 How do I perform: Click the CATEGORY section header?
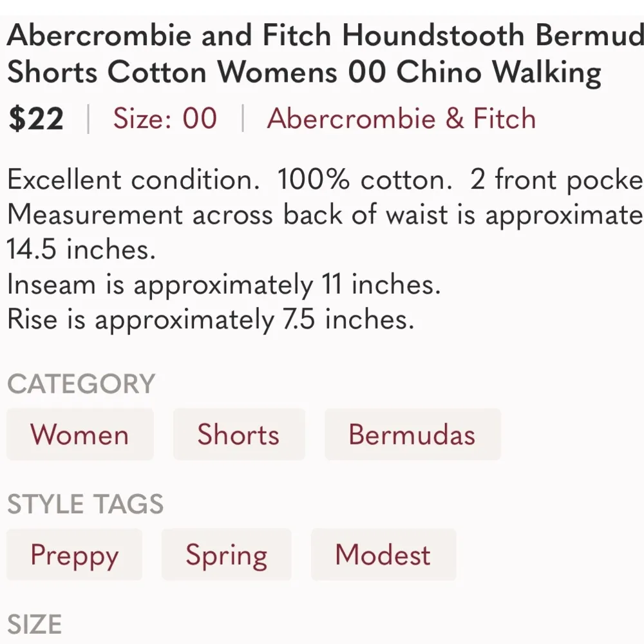tap(81, 383)
